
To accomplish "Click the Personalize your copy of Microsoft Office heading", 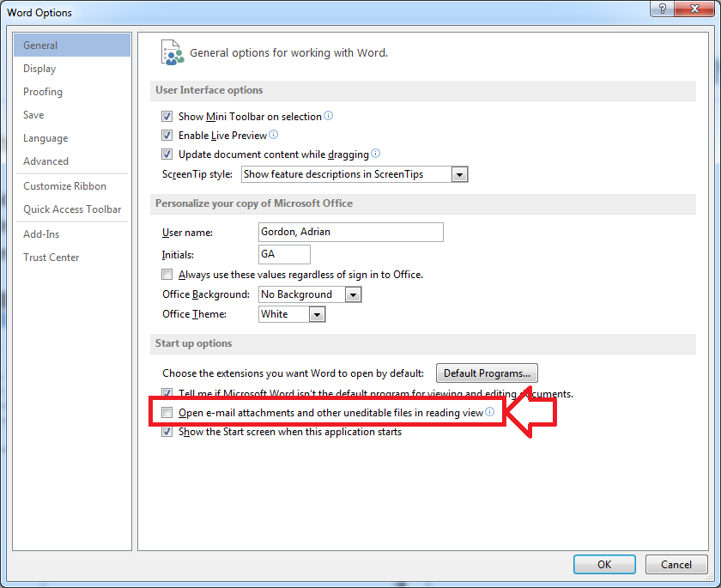I will [254, 203].
